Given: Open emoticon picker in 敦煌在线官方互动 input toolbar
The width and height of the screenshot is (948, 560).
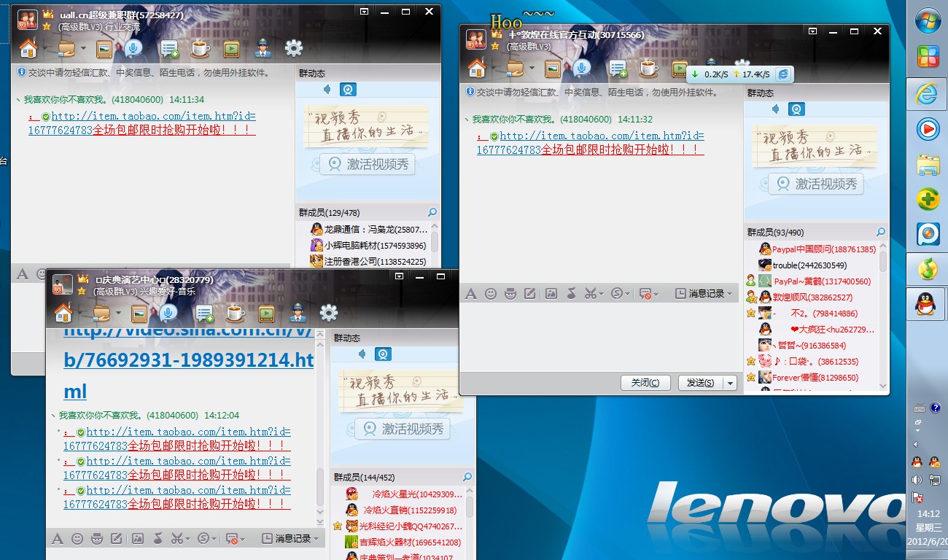Looking at the screenshot, I should [491, 293].
